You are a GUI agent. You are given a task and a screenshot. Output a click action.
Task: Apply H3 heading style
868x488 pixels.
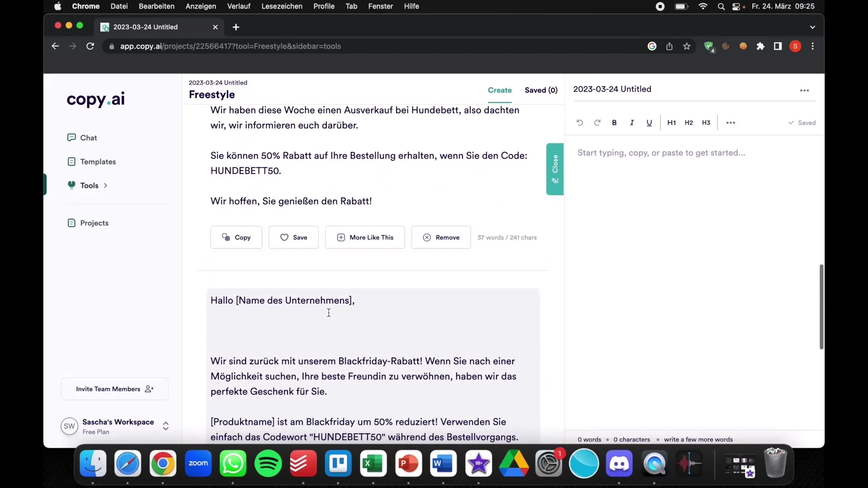(x=706, y=123)
